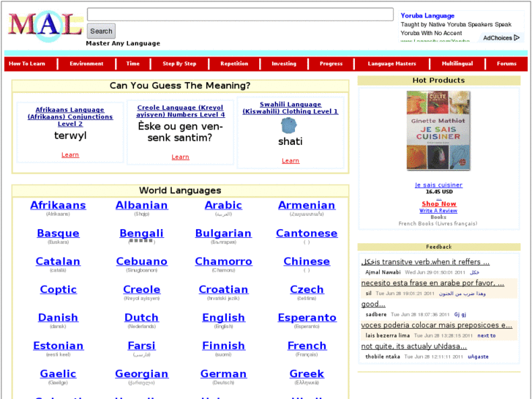This screenshot has width=532, height=399.
Task: Click the uAgaste word link
Action: point(478,357)
